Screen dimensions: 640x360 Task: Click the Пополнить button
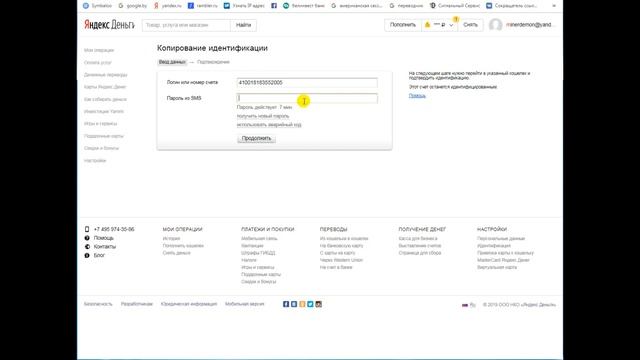[x=402, y=25]
